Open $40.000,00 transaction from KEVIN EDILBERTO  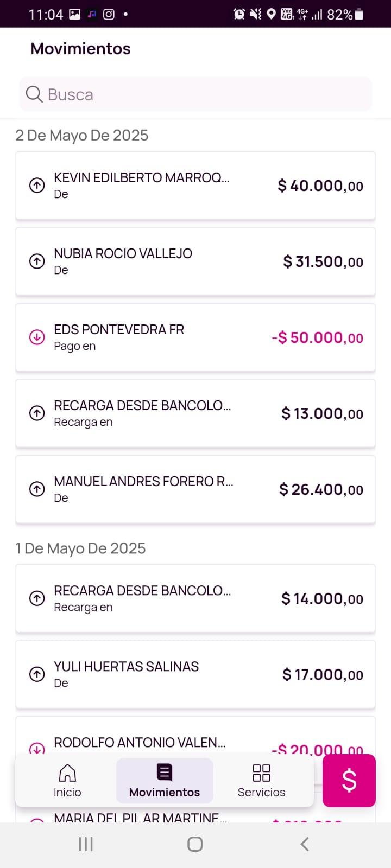click(x=195, y=186)
